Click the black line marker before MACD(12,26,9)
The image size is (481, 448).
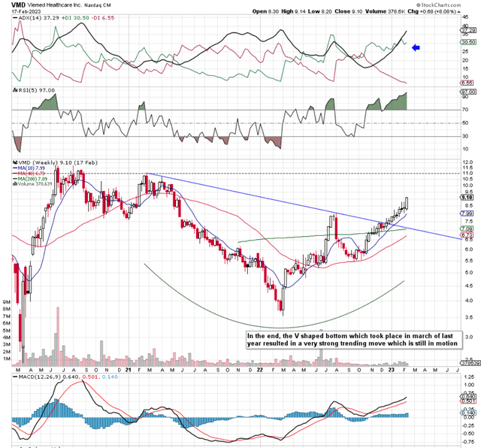click(x=15, y=377)
